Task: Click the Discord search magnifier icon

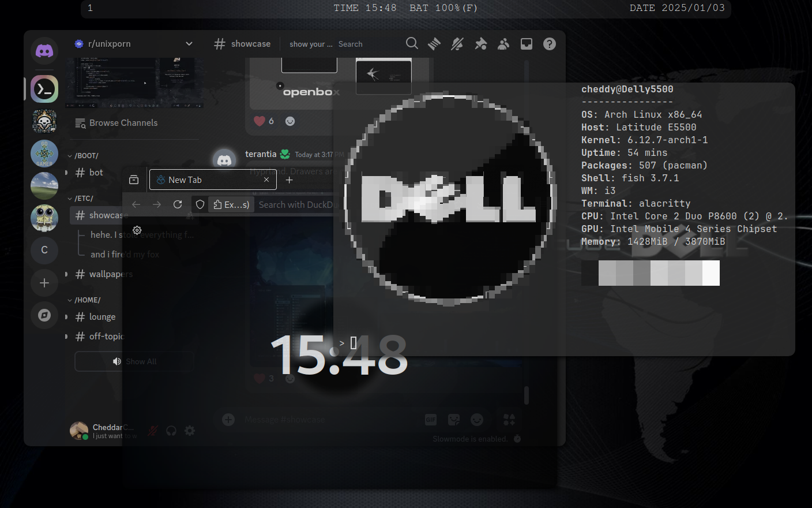Action: 412,44
